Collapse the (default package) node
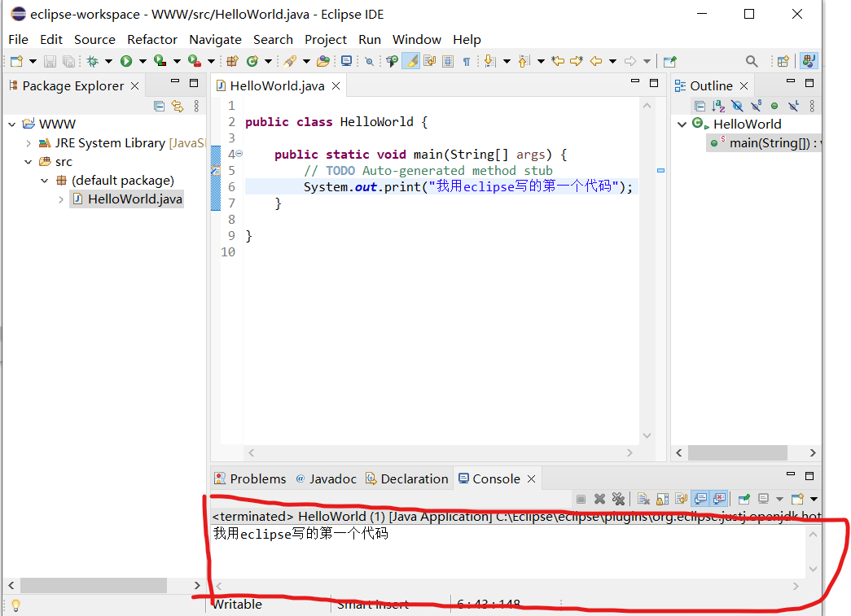Viewport: 851px width, 616px height. pyautogui.click(x=45, y=181)
